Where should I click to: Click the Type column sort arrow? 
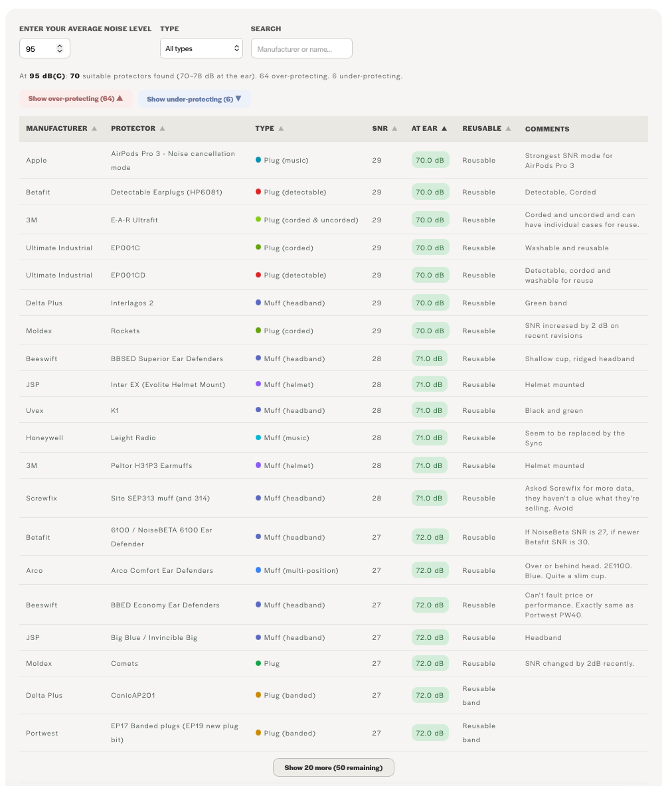pos(281,129)
